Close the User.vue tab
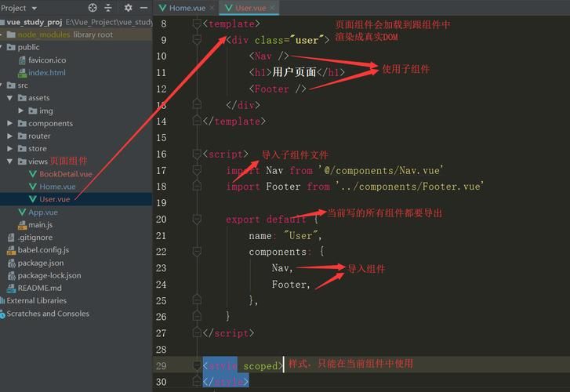This screenshot has height=392, width=570. [272, 8]
